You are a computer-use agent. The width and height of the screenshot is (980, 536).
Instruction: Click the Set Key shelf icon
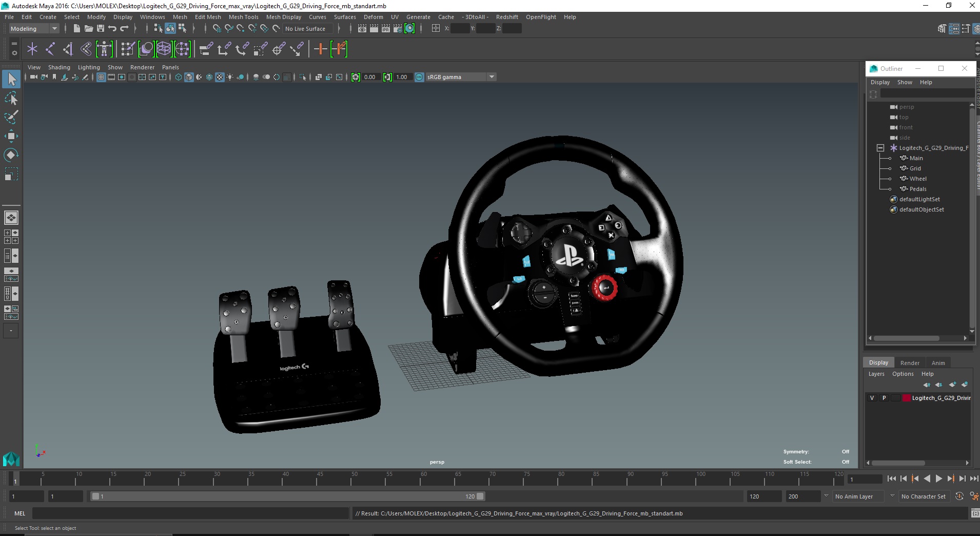[320, 49]
